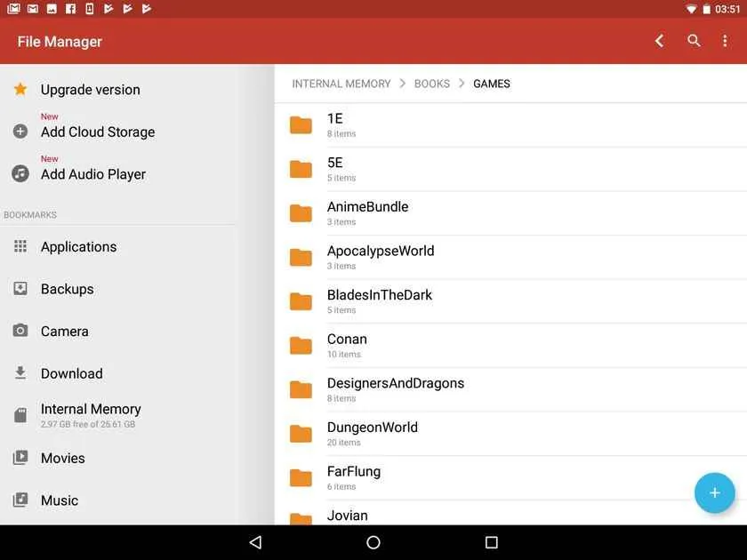Tap the Android back navigation button
This screenshot has height=560, width=747.
tap(255, 542)
